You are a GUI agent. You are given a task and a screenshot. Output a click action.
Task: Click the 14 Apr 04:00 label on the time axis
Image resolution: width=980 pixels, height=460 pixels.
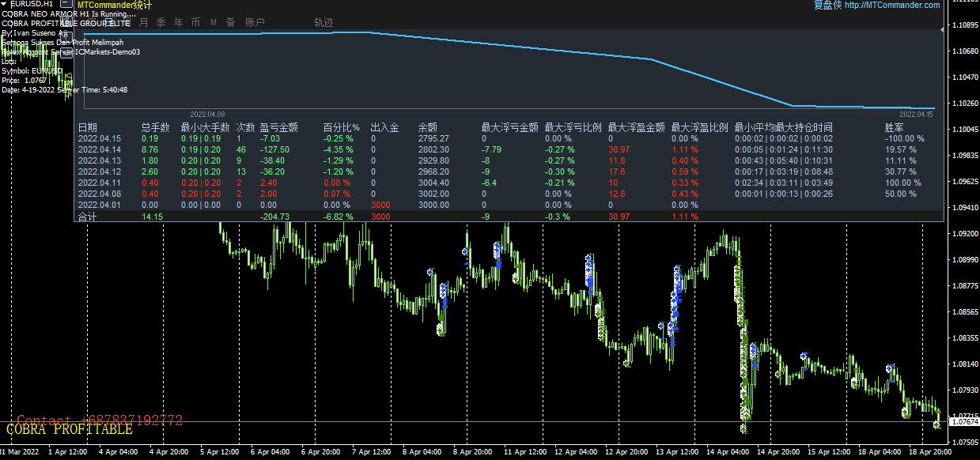(x=728, y=453)
